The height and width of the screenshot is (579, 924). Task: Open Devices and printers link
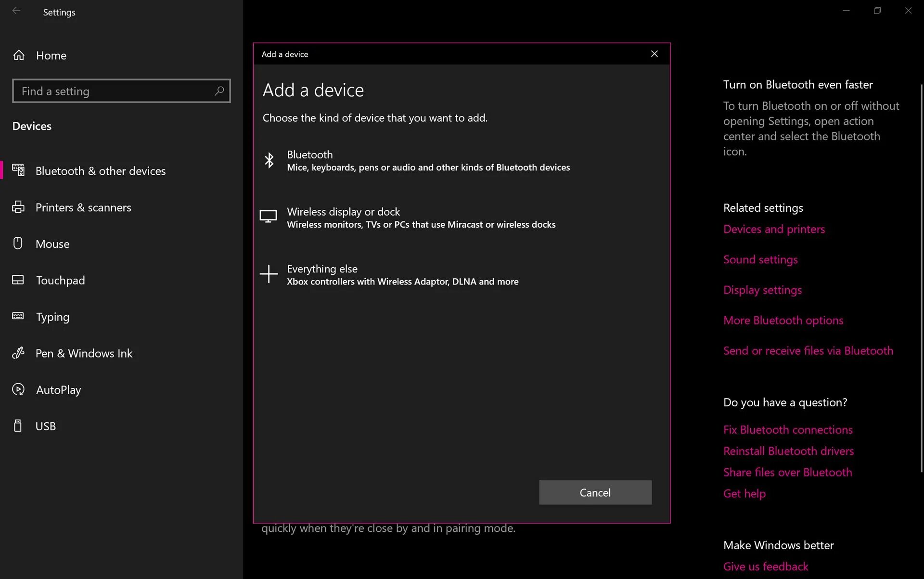coord(774,229)
